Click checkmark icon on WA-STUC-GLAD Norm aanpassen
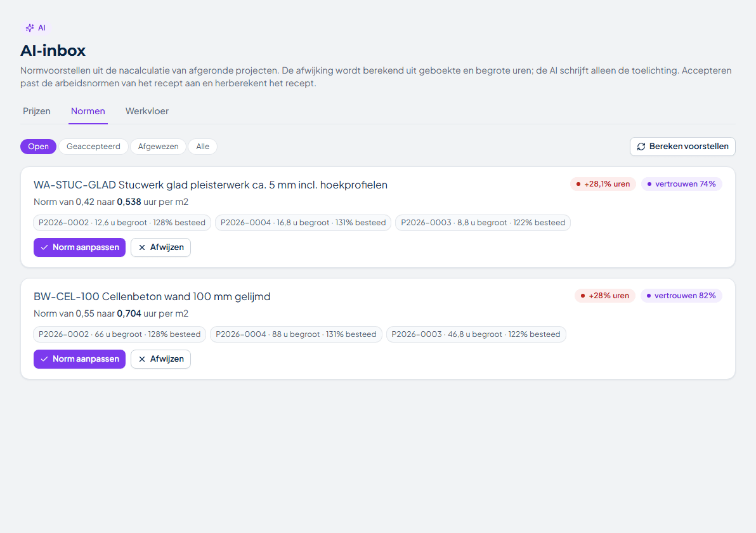Image resolution: width=756 pixels, height=533 pixels. pos(44,247)
